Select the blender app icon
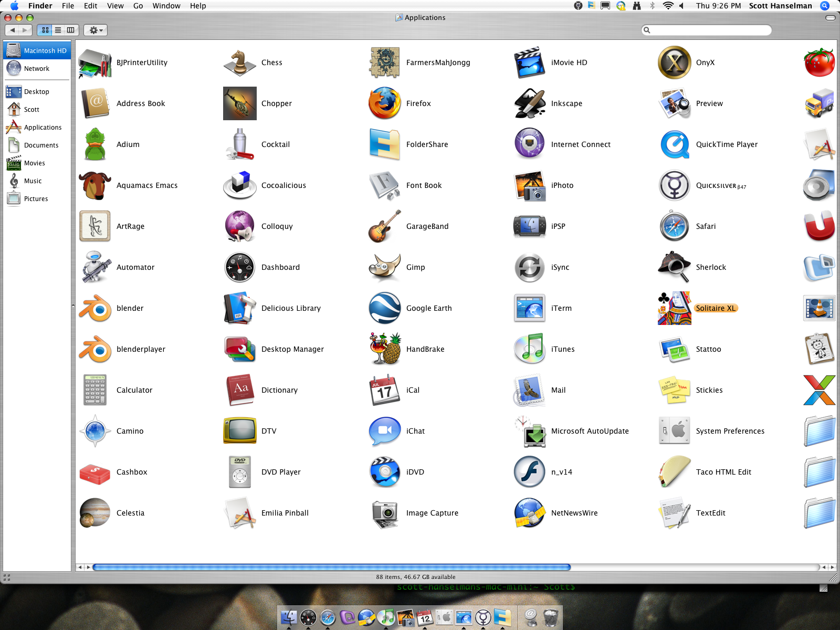Viewport: 840px width, 630px height. [x=95, y=308]
